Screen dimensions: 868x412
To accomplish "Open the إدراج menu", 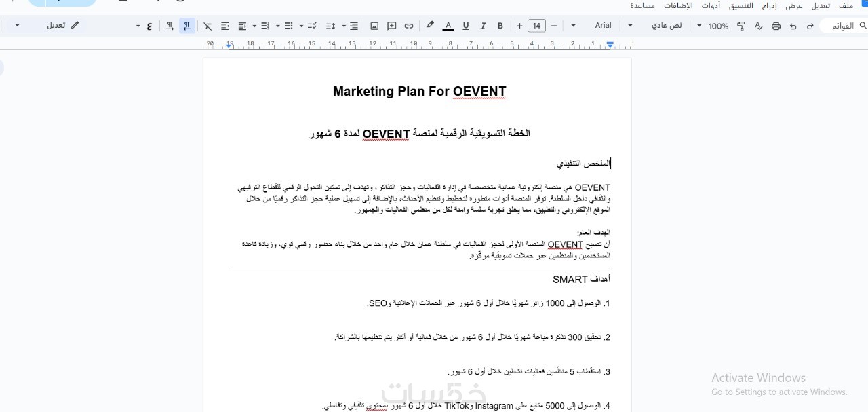I will pos(770,5).
